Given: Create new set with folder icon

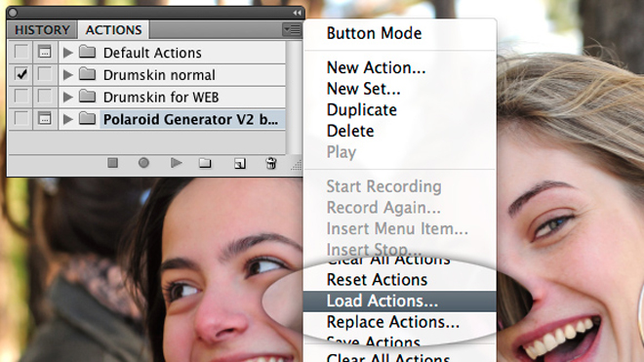Looking at the screenshot, I should pyautogui.click(x=205, y=164).
